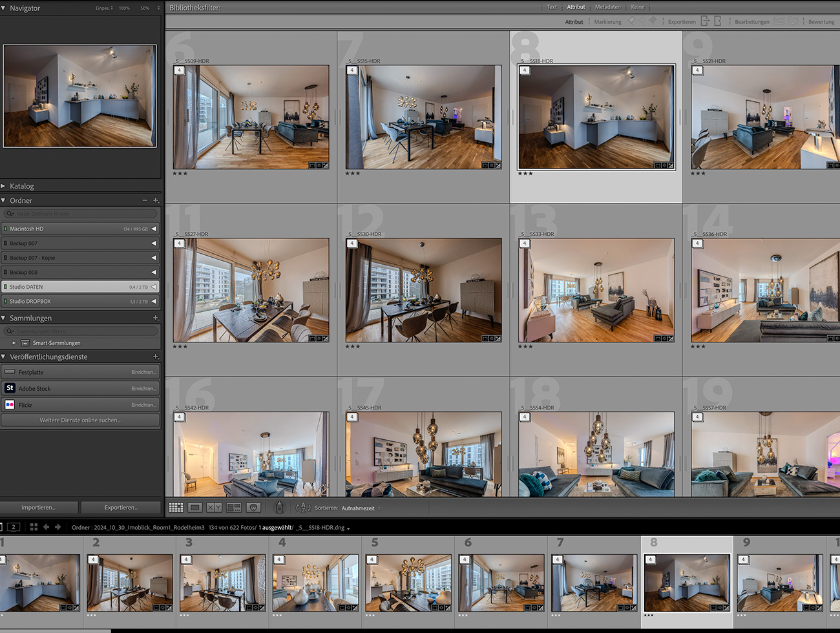Enable the picked flag filter under Markierung
Screen dimensions: 840x633
click(631, 21)
